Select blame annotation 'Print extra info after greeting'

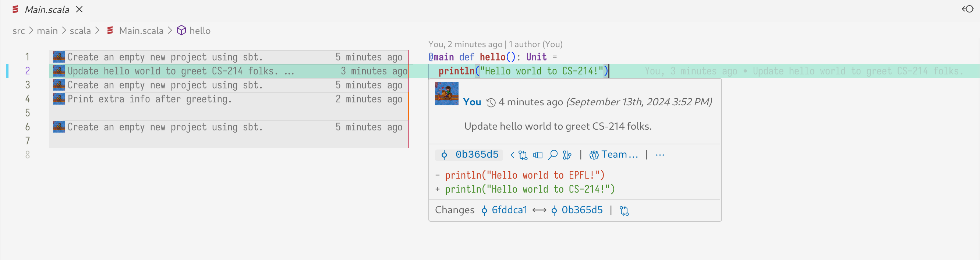pyautogui.click(x=149, y=99)
